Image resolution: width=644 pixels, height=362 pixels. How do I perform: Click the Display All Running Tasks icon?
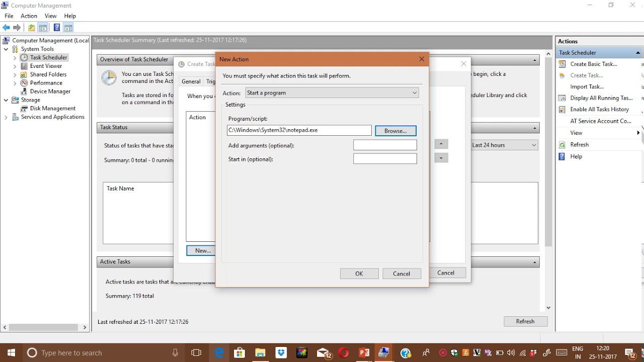562,98
